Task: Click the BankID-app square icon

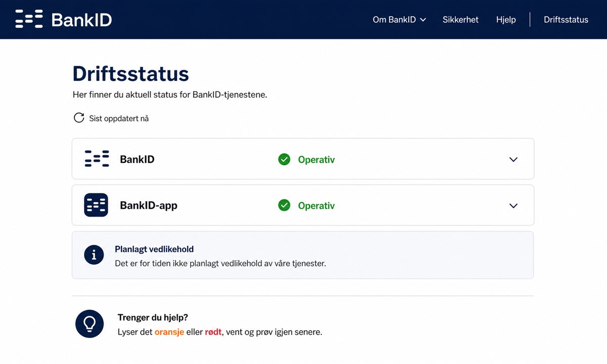Action: 96,205
